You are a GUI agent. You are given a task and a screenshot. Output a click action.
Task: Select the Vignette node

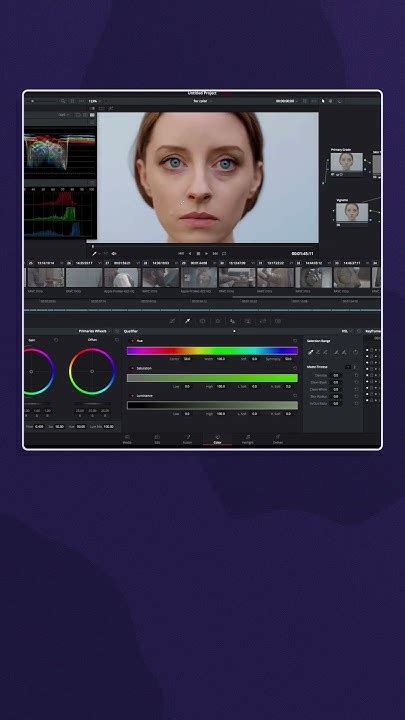pyautogui.click(x=352, y=213)
